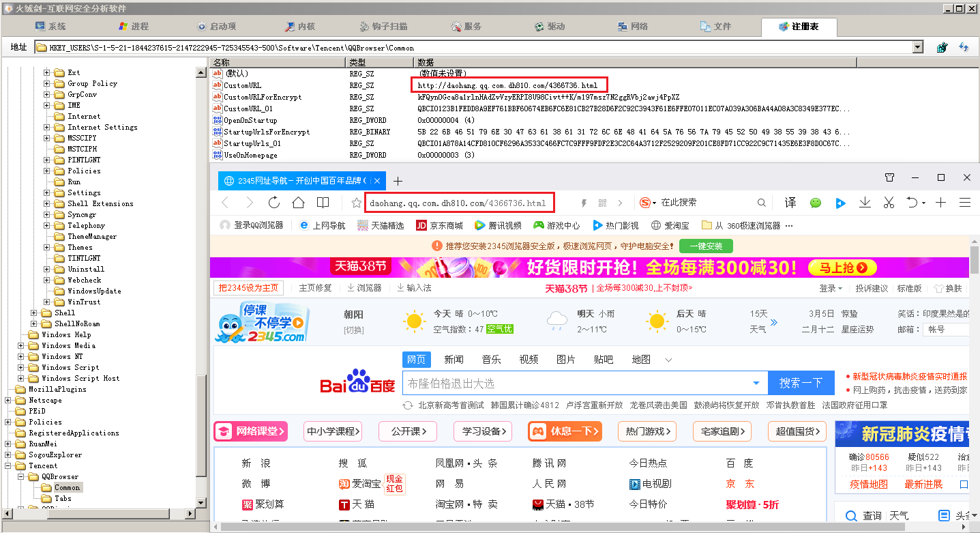This screenshot has height=533, width=980.
Task: Open the browser downloads icon
Action: 865,203
